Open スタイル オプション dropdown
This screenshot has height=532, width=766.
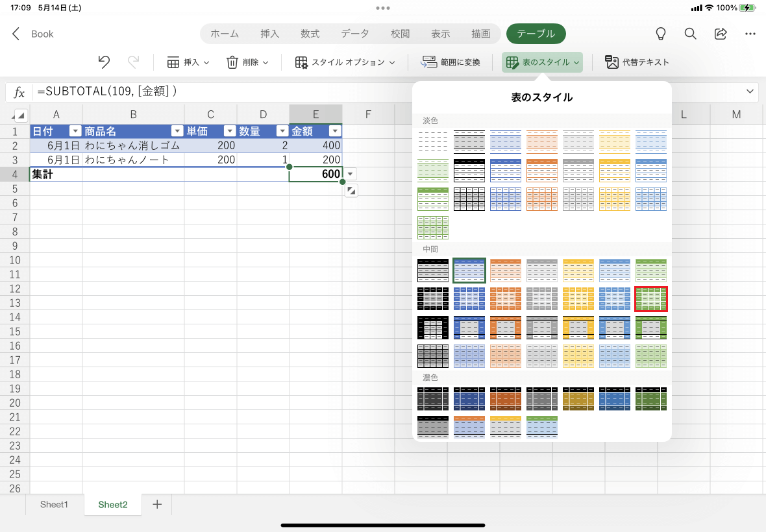click(x=345, y=62)
